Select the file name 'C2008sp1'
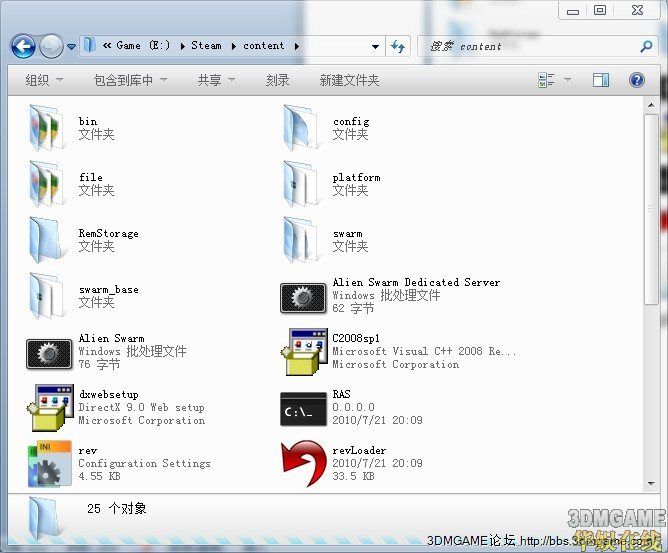This screenshot has height=553, width=668. click(x=356, y=338)
